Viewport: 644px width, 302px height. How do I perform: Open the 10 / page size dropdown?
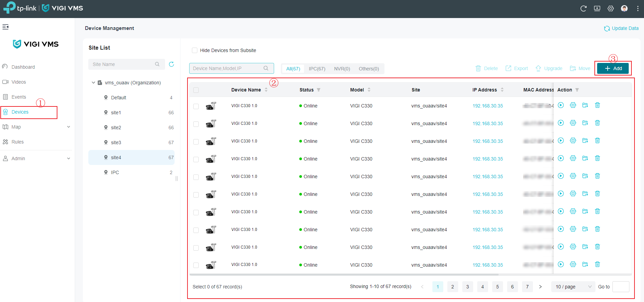pyautogui.click(x=573, y=287)
